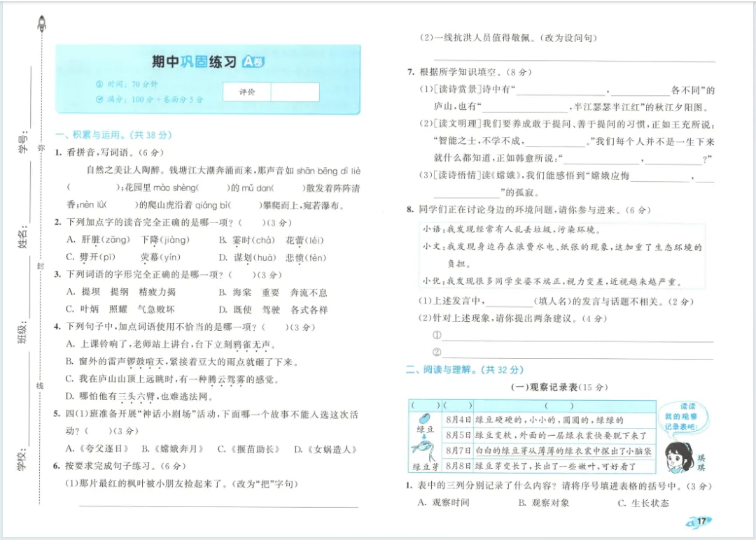
Task: Click the rocket icon above the dotted margin
Action: coord(42,23)
